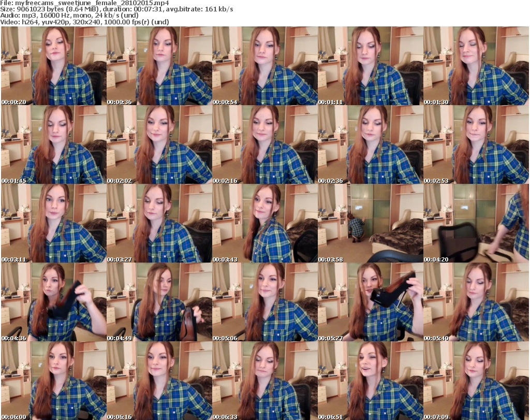The width and height of the screenshot is (530, 420).
Task: Select the thumbnail stamped 00:01:30
Action: tap(476, 66)
